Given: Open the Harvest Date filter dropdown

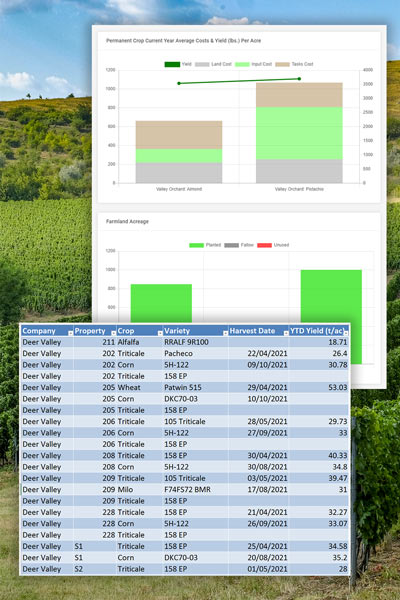Looking at the screenshot, I should click(x=286, y=333).
